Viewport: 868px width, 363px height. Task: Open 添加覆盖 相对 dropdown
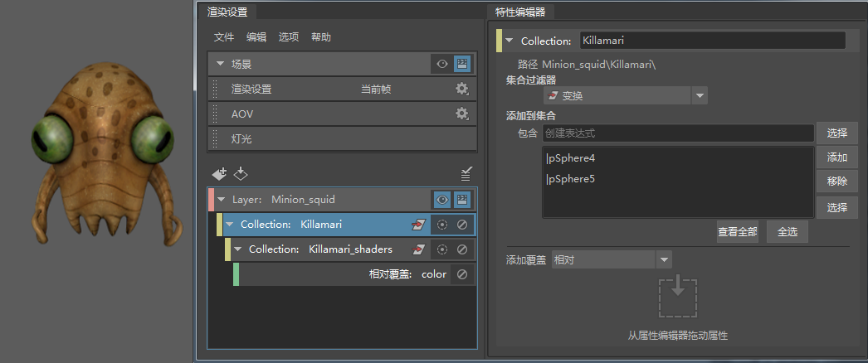(612, 259)
